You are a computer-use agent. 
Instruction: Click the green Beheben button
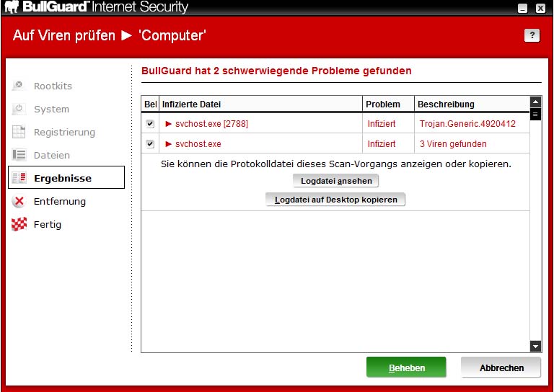point(406,367)
